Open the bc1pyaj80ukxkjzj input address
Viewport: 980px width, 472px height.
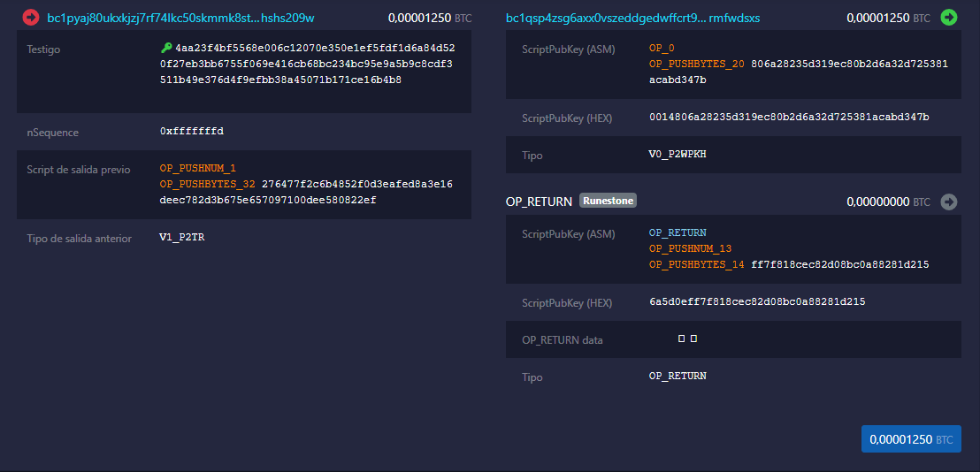pyautogui.click(x=180, y=18)
